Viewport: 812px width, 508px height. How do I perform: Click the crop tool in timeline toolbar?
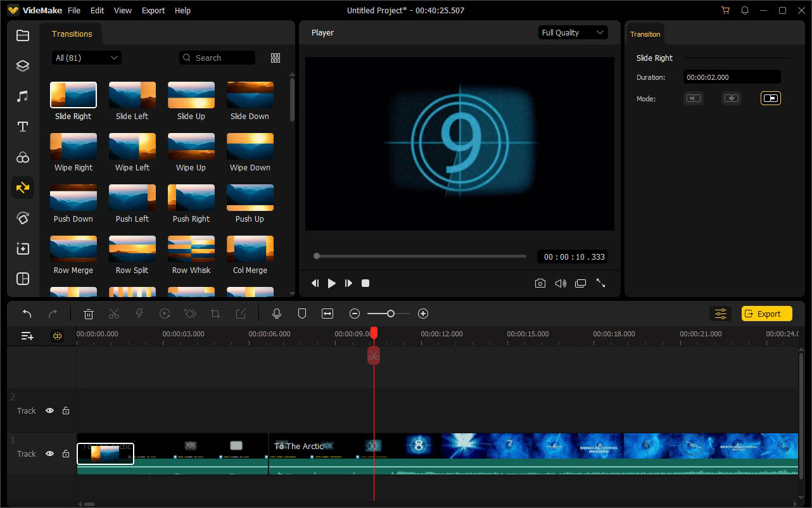pos(215,314)
